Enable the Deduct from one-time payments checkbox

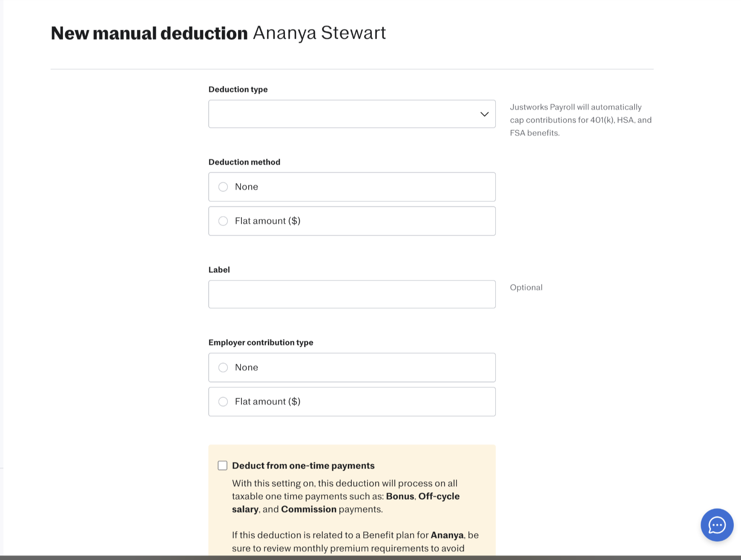222,466
